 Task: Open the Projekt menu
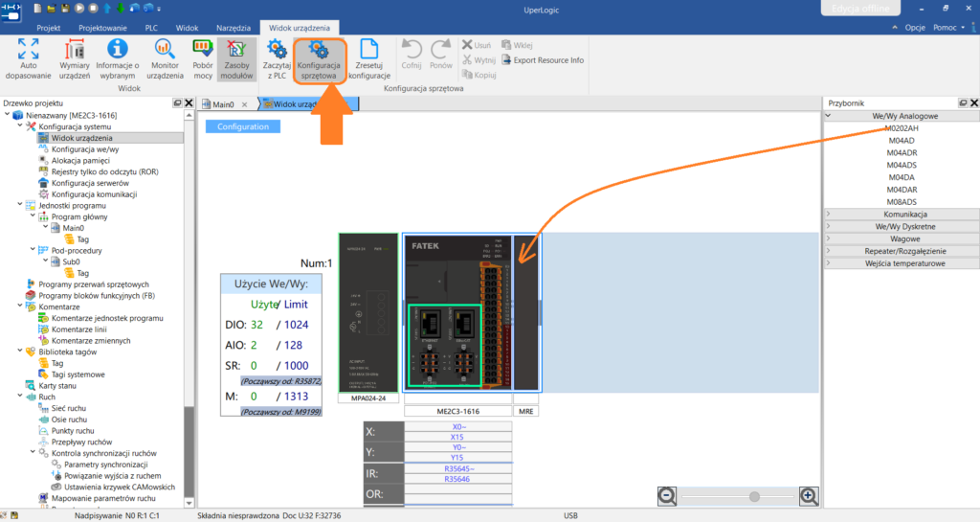(x=48, y=28)
